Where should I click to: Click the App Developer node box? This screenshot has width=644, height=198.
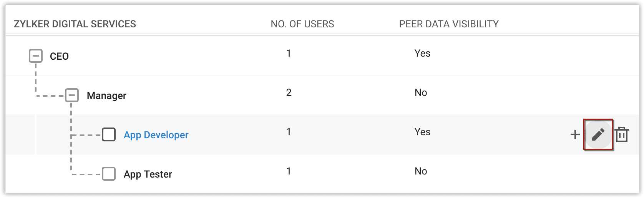point(109,134)
